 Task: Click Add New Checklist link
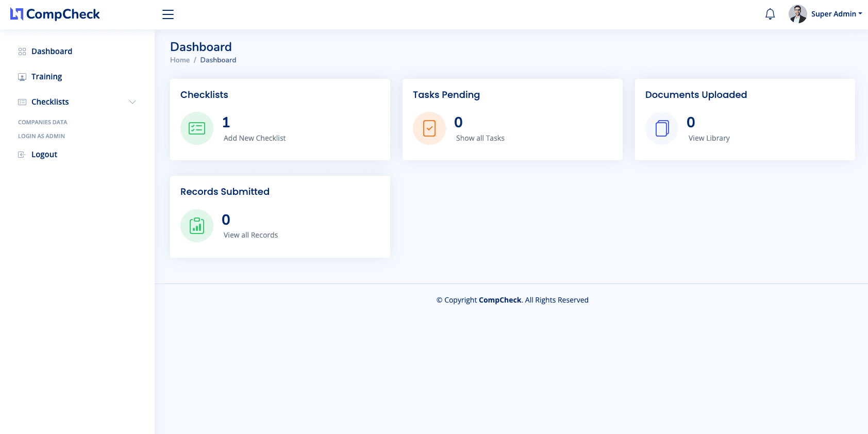tap(255, 138)
